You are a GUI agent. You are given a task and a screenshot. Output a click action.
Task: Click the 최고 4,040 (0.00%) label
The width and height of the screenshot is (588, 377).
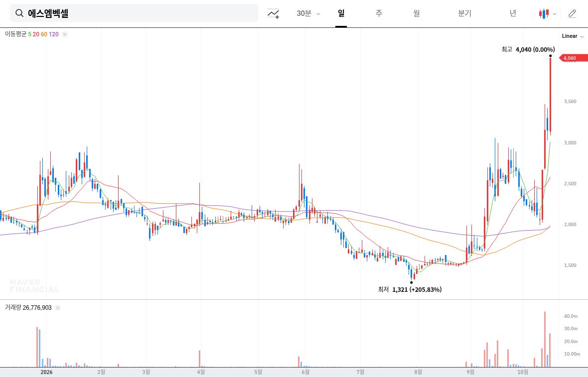point(528,49)
